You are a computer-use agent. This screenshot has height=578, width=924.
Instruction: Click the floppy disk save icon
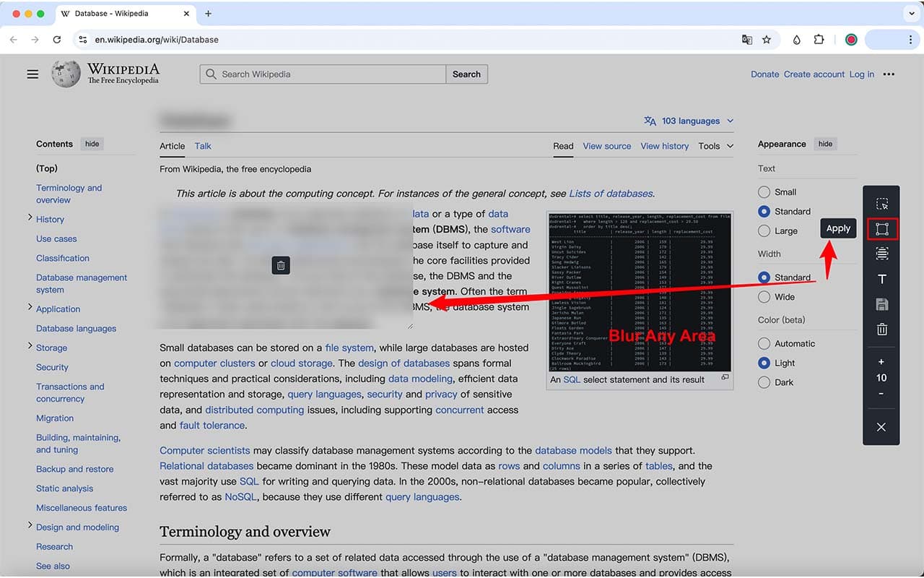[881, 304]
